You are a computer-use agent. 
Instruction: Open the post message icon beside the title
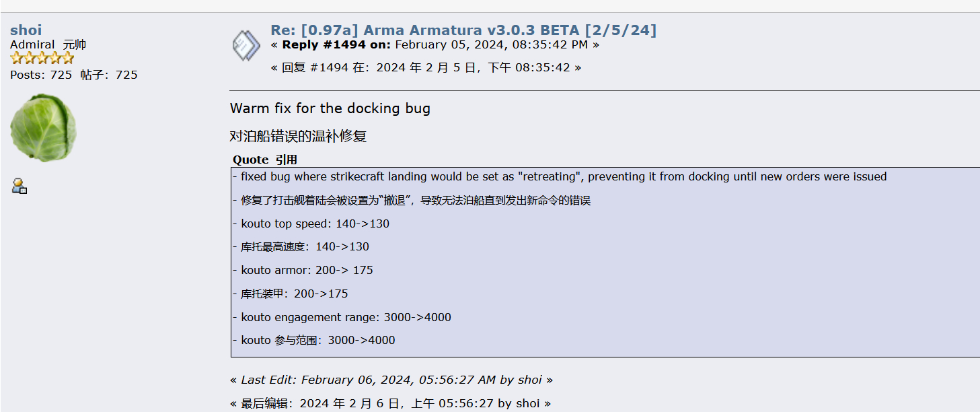[246, 45]
